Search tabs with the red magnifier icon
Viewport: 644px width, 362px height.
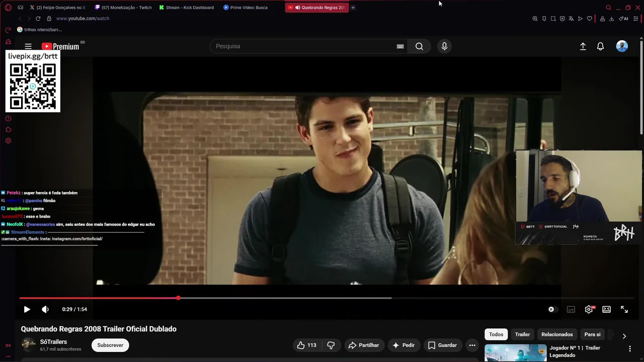click(608, 8)
